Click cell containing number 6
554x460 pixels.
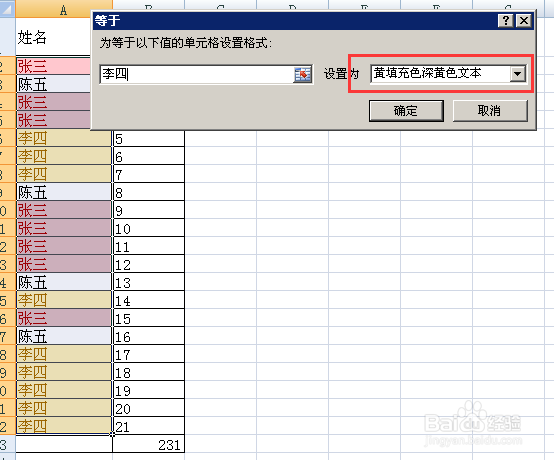click(148, 156)
